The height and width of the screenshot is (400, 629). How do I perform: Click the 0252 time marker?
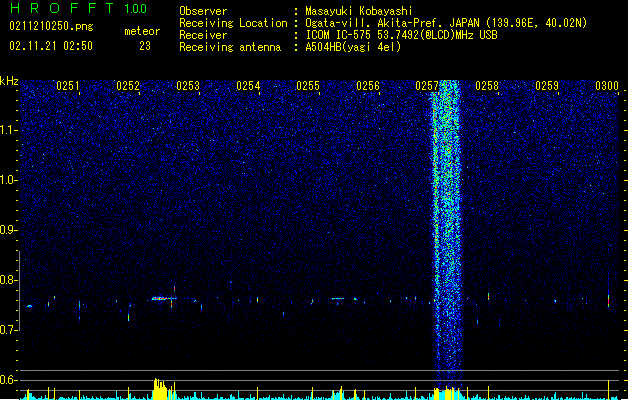coord(128,86)
